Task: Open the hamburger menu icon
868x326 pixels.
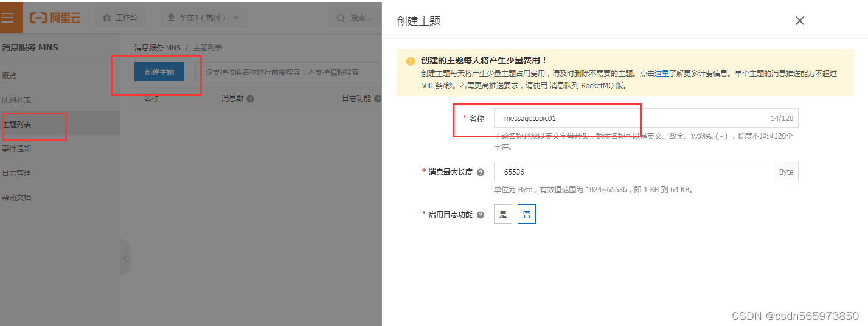Action: pos(7,18)
